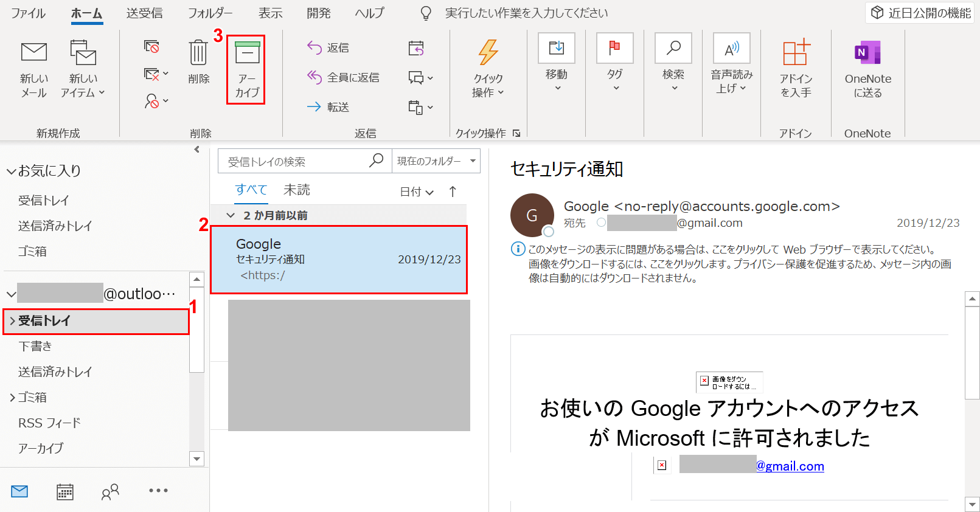Click the reading pane vertical scrollbar down arrow

[x=972, y=504]
